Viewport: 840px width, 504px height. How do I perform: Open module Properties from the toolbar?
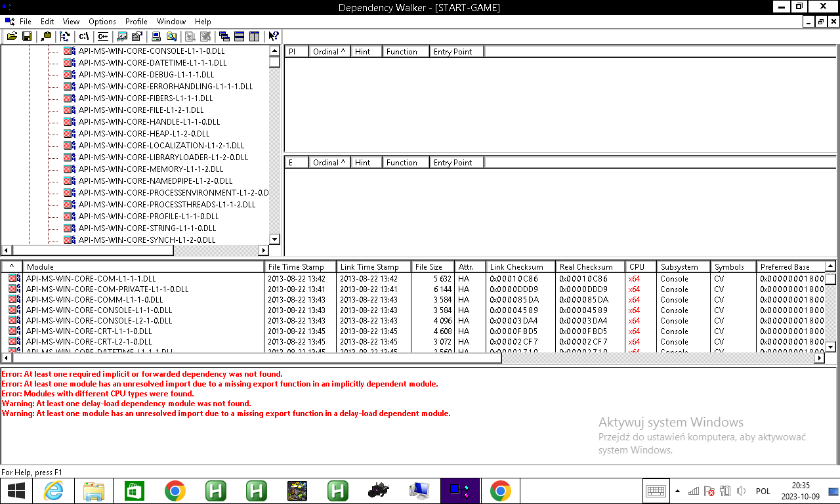coord(136,37)
